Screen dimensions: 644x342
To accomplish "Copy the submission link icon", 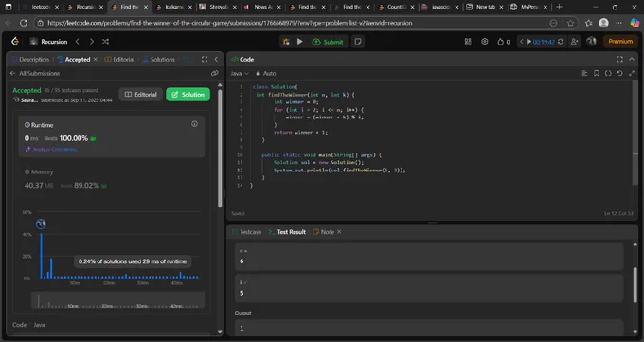I will coord(214,73).
